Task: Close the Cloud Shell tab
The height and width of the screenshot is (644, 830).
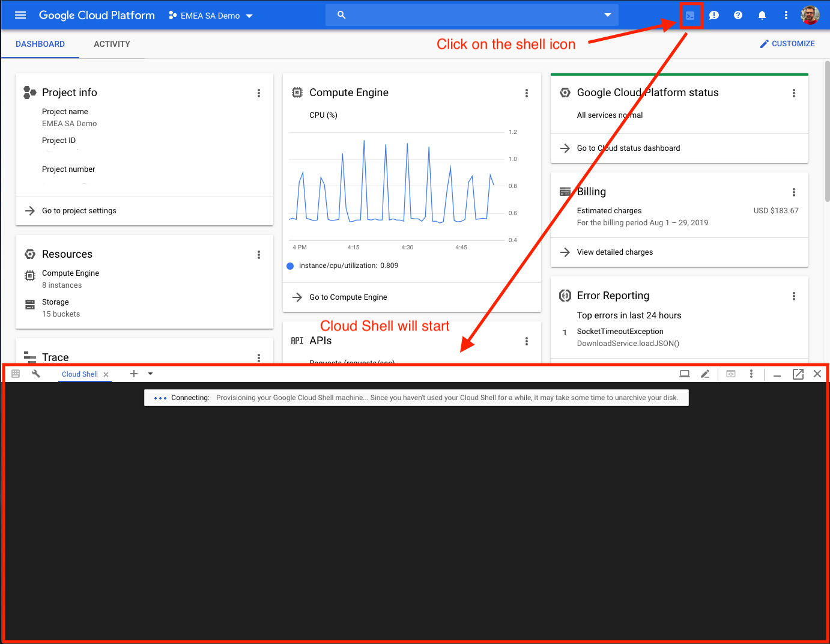Action: pyautogui.click(x=106, y=374)
